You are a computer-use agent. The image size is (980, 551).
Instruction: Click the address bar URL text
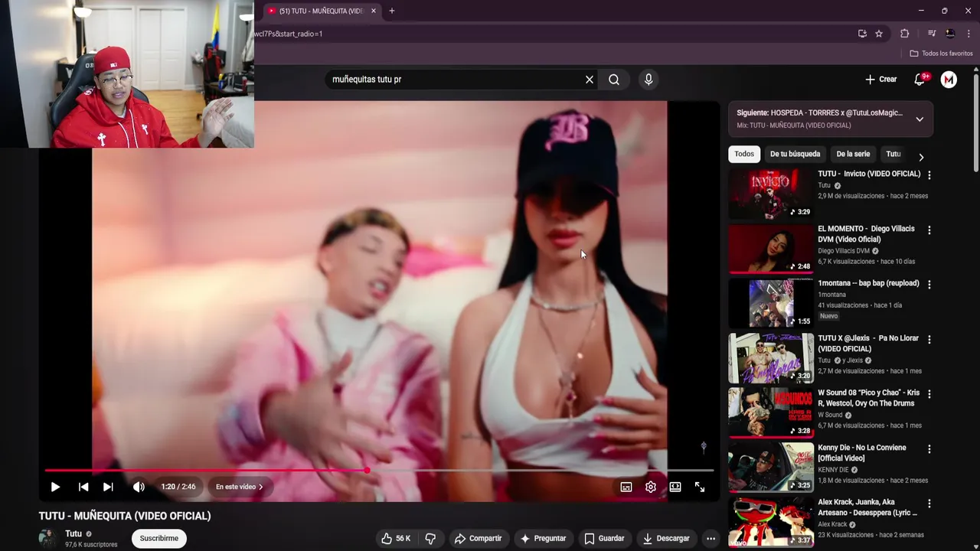(x=289, y=34)
